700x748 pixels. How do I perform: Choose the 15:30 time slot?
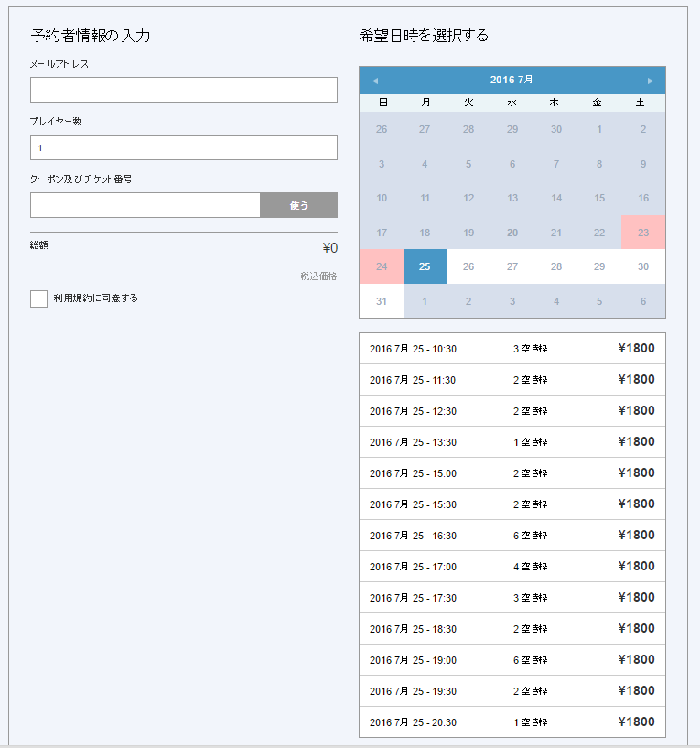pyautogui.click(x=512, y=504)
